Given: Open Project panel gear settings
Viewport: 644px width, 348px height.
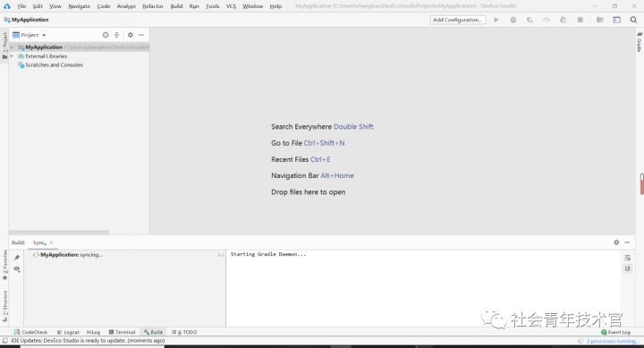Looking at the screenshot, I should coord(131,35).
